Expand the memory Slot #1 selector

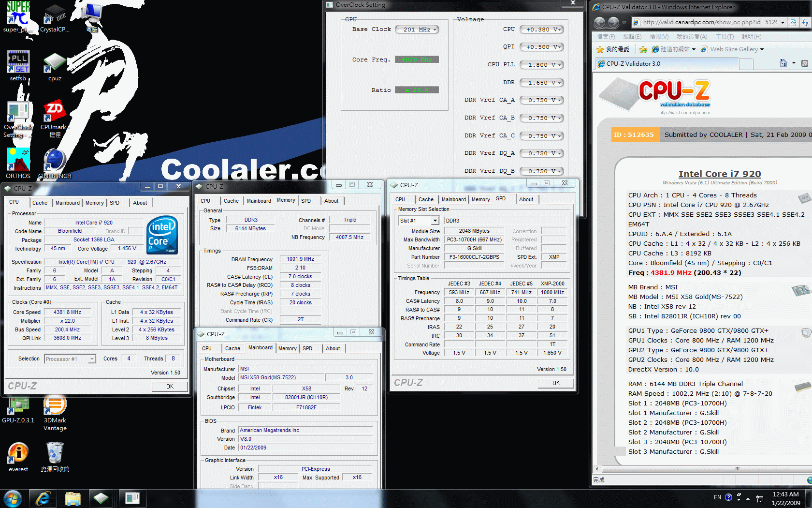[419, 221]
